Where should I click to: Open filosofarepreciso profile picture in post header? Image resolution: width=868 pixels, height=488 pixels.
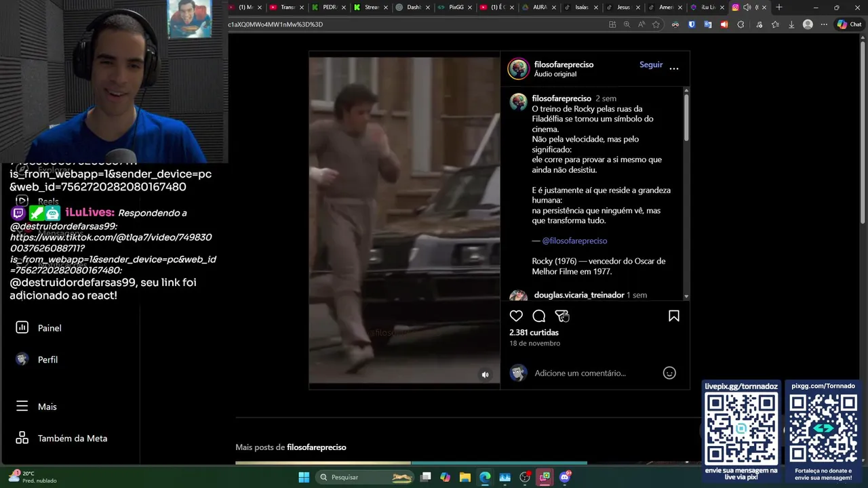519,68
